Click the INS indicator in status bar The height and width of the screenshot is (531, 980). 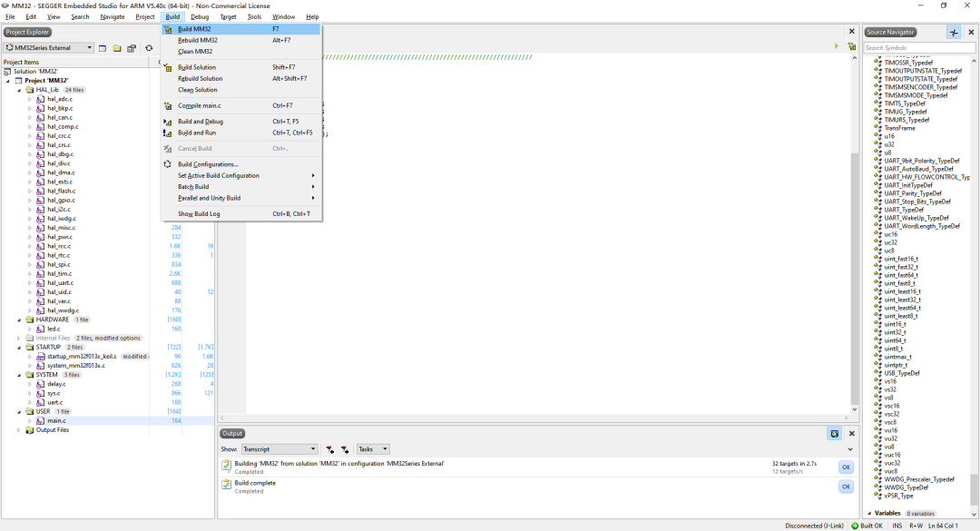pyautogui.click(x=897, y=526)
